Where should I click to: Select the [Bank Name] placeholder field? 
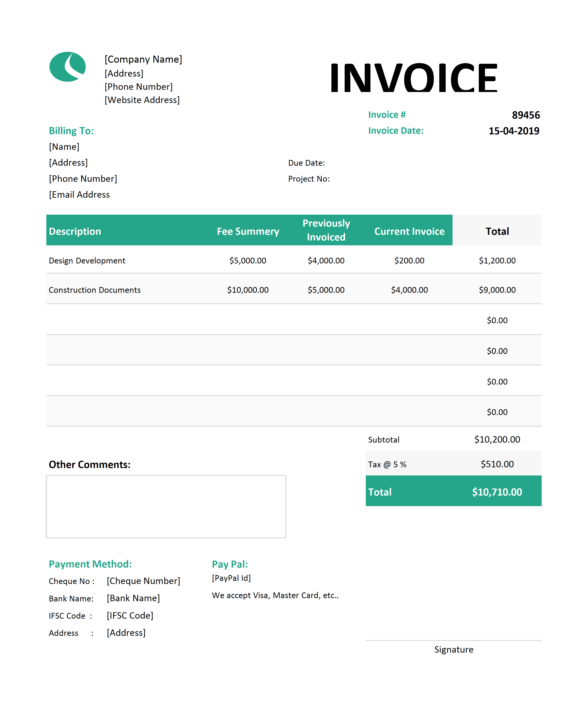[133, 598]
